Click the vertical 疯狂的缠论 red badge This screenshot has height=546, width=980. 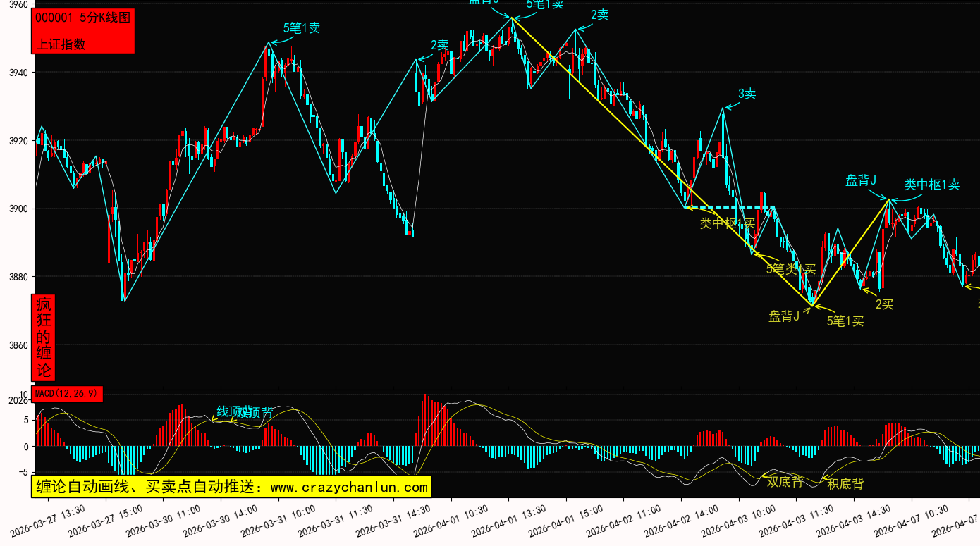pos(44,337)
